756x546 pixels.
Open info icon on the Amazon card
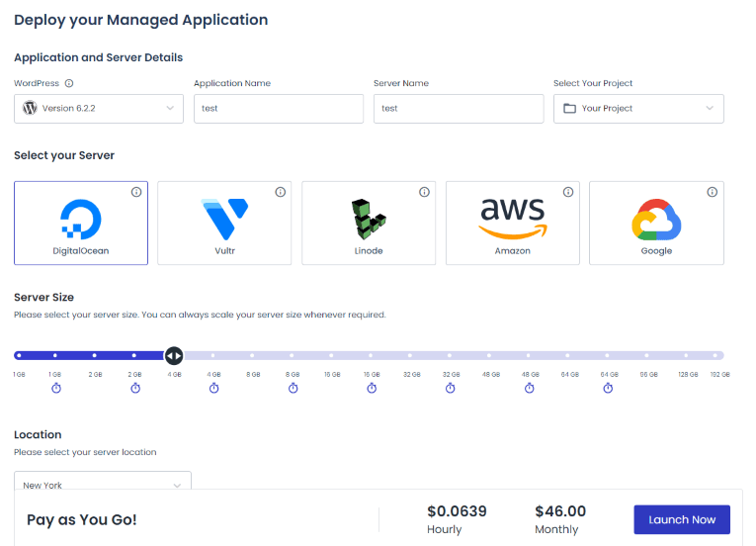tap(568, 192)
